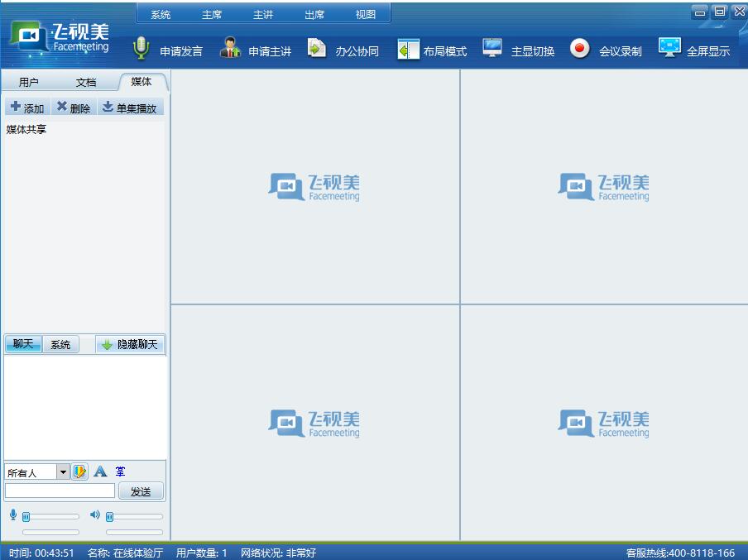Viewport: 748px width, 560px height.
Task: Hide the chat with 隐藏聊天
Action: (130, 344)
